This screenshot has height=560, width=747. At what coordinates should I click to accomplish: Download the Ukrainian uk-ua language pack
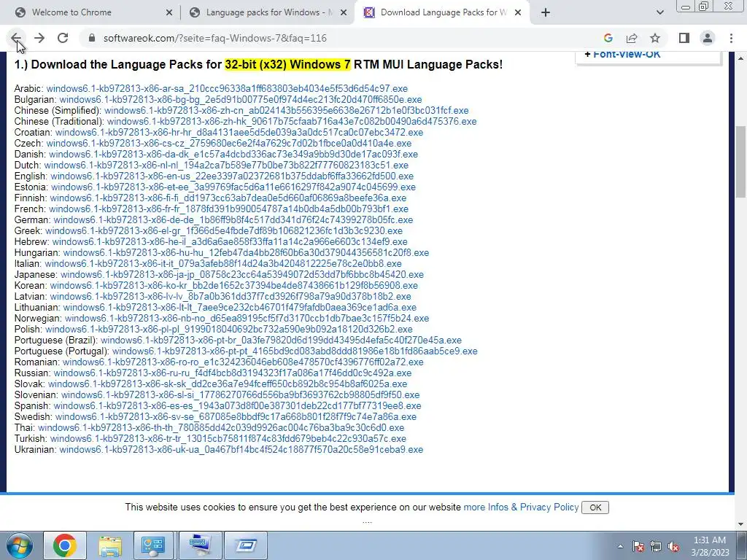tap(241, 450)
